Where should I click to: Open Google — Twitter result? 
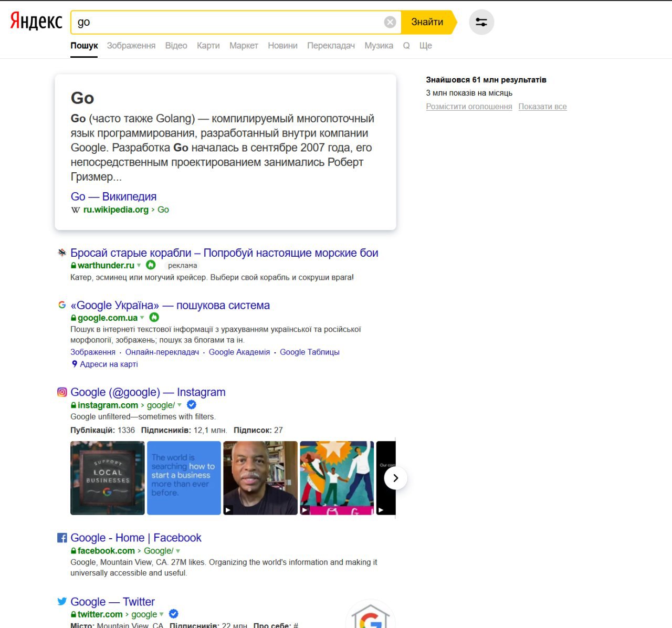[112, 601]
